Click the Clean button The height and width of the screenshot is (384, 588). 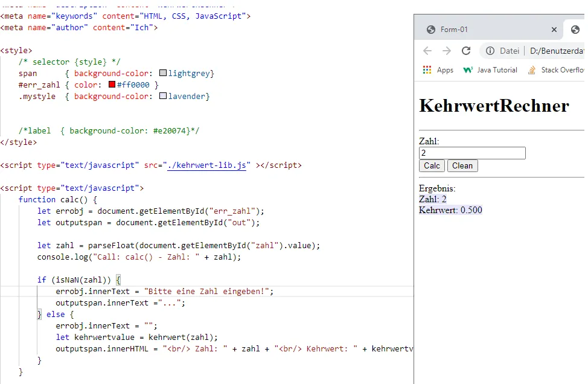click(462, 166)
